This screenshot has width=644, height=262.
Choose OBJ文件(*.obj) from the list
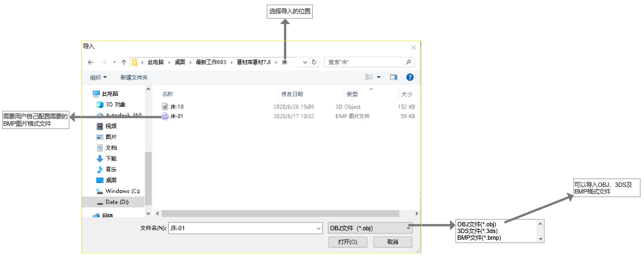click(x=477, y=224)
